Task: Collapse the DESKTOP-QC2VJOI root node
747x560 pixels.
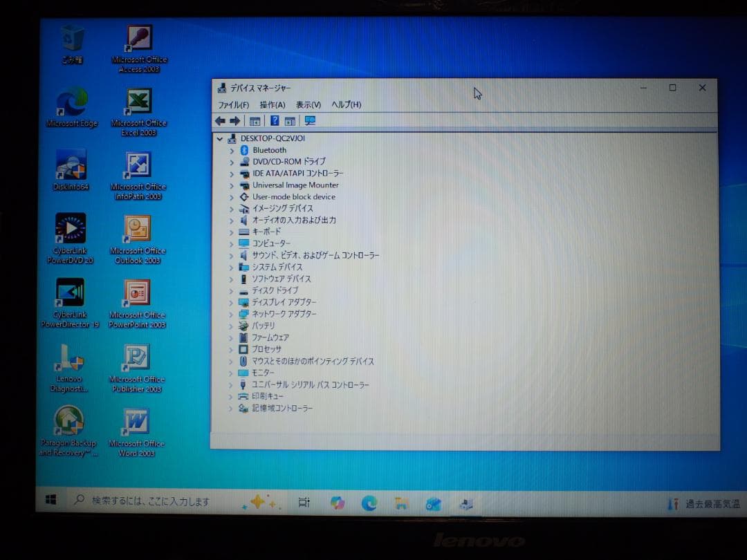Action: [220, 139]
